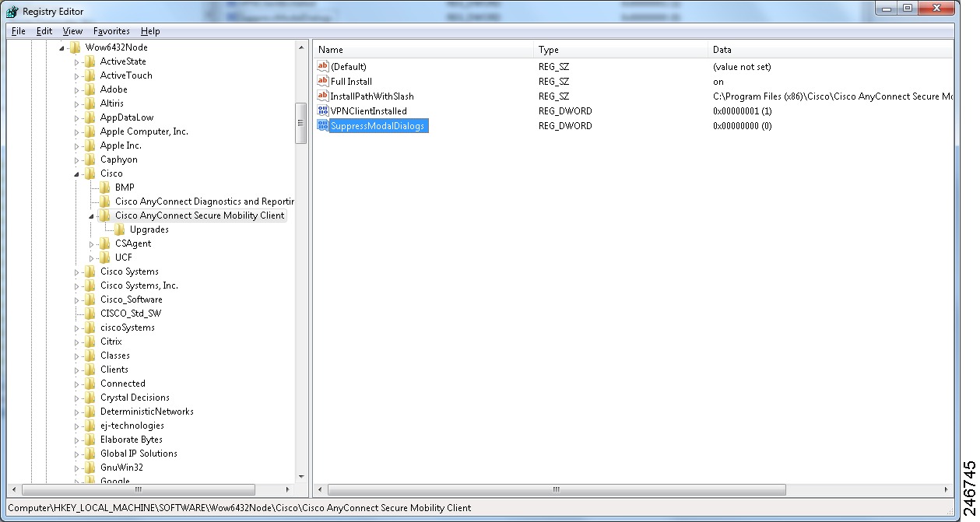
Task: Click the InstallPathWithSlash string value icon
Action: click(323, 96)
